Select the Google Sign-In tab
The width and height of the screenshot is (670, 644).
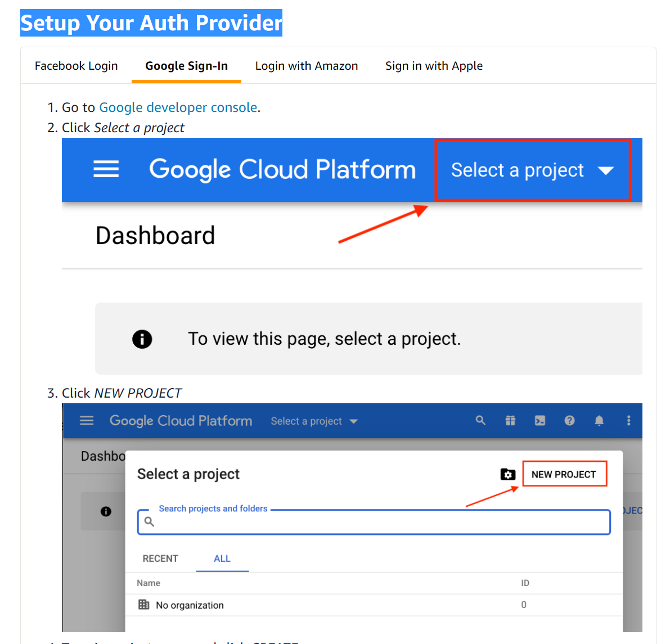click(x=186, y=66)
